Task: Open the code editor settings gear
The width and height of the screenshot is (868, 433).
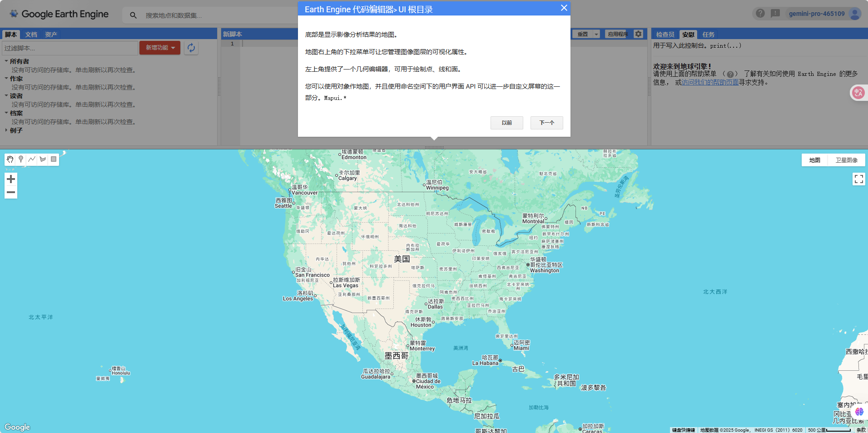Action: 638,34
